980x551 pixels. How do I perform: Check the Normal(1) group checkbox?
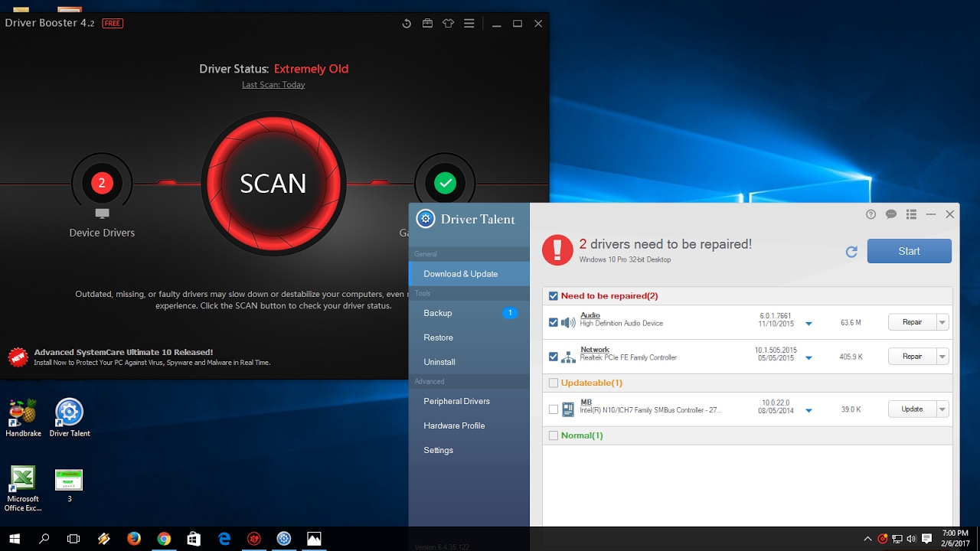click(554, 435)
